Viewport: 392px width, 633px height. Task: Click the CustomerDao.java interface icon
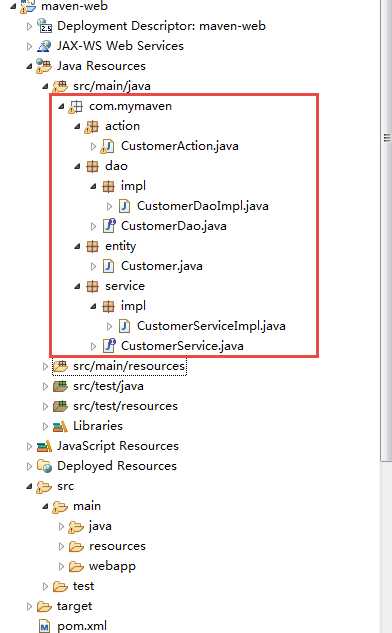click(109, 226)
